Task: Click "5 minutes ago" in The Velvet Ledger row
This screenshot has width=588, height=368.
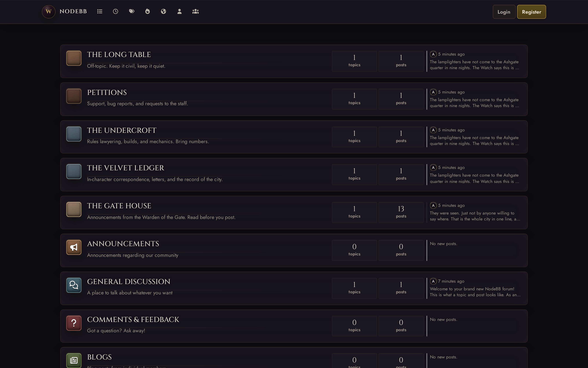Action: 451,168
